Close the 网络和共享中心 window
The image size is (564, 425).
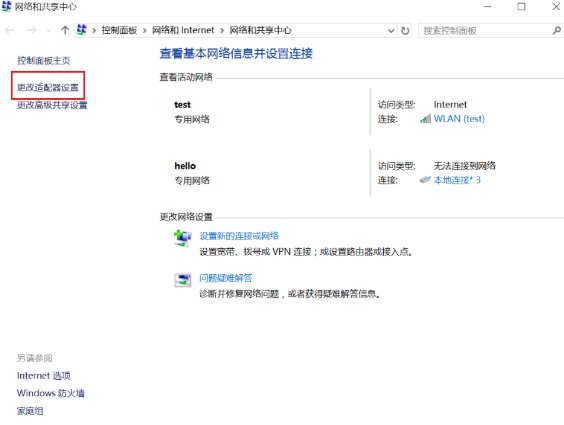coord(556,6)
